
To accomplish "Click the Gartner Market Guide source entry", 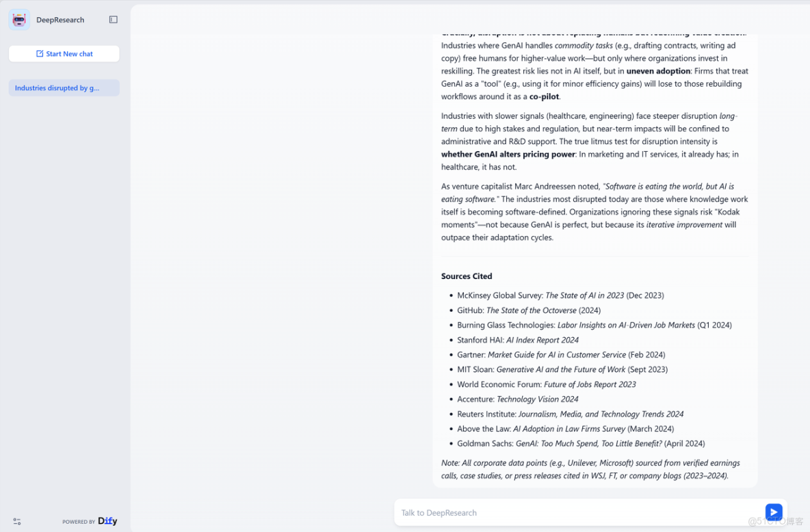I will click(561, 355).
